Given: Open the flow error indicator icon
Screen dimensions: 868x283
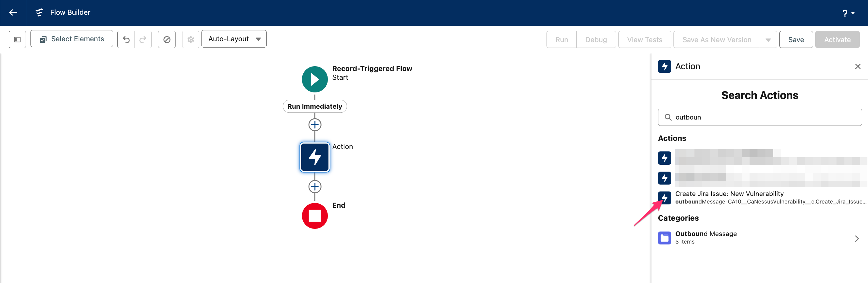Looking at the screenshot, I should pos(167,39).
